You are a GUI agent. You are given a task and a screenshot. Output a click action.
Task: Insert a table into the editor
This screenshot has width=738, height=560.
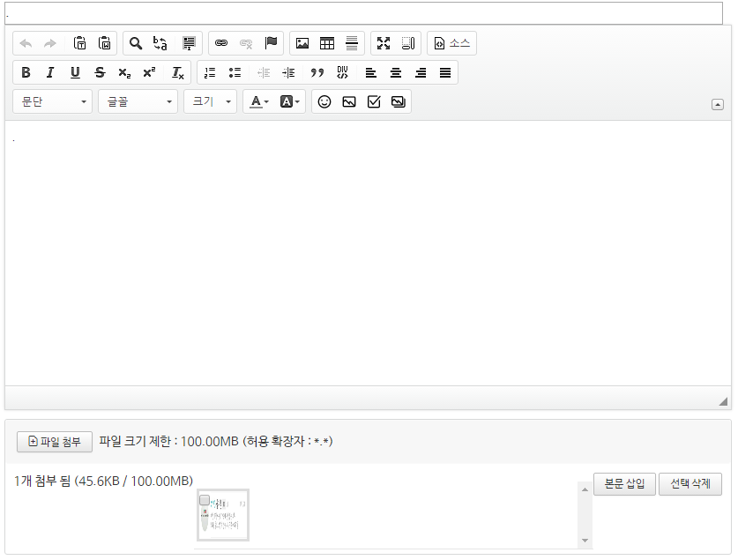pyautogui.click(x=327, y=43)
